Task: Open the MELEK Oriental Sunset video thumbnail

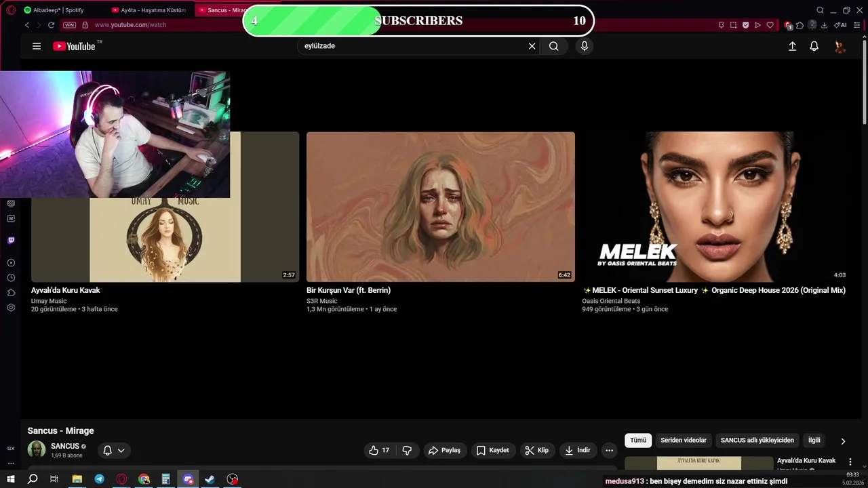Action: point(716,207)
